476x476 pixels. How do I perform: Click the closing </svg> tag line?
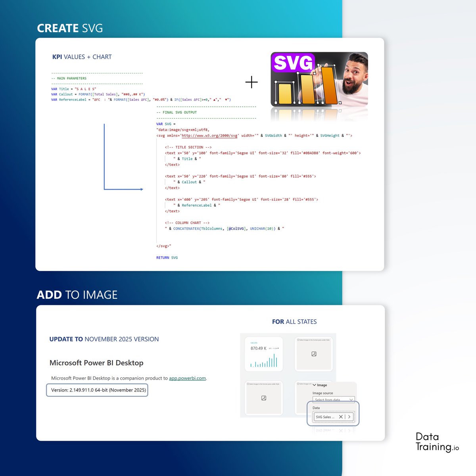tap(164, 246)
